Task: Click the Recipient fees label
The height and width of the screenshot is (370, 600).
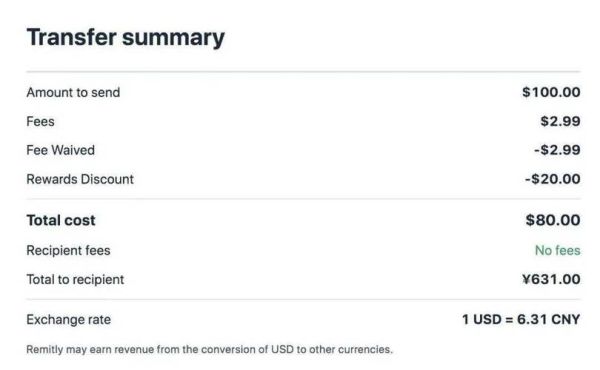Action: point(68,251)
